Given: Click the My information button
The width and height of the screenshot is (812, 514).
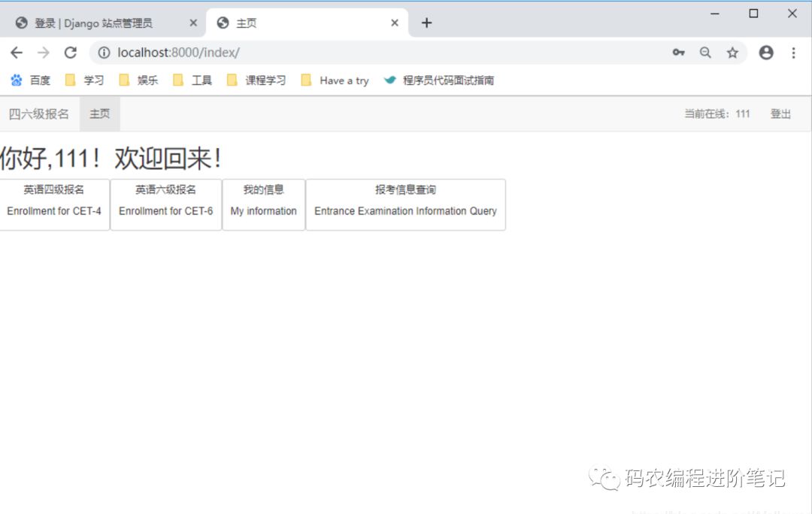Looking at the screenshot, I should click(x=264, y=204).
